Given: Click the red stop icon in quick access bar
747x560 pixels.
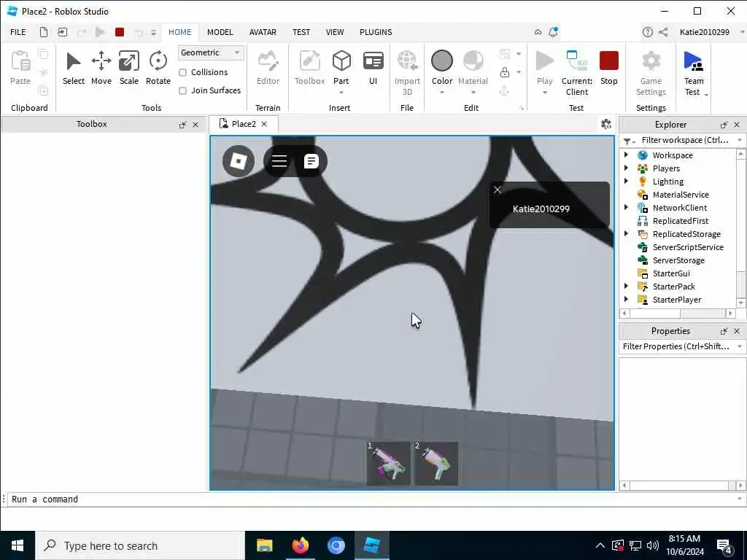Looking at the screenshot, I should point(120,32).
